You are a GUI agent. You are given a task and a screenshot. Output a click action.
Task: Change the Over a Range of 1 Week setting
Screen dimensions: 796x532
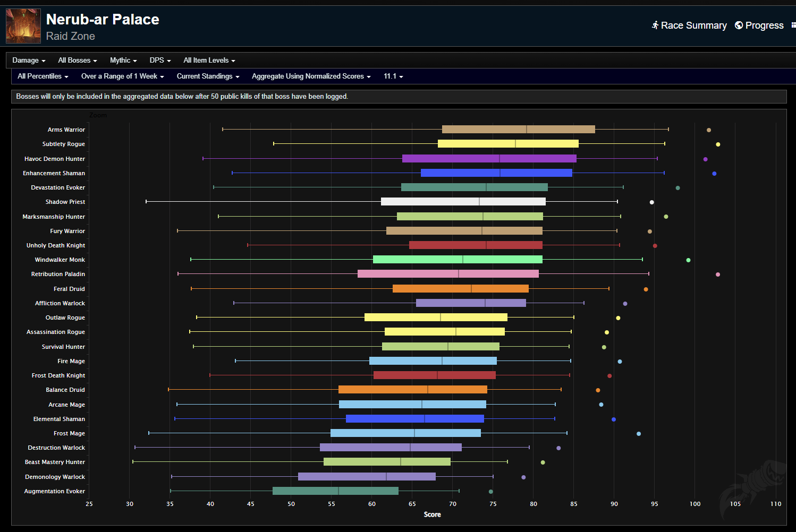coord(122,76)
